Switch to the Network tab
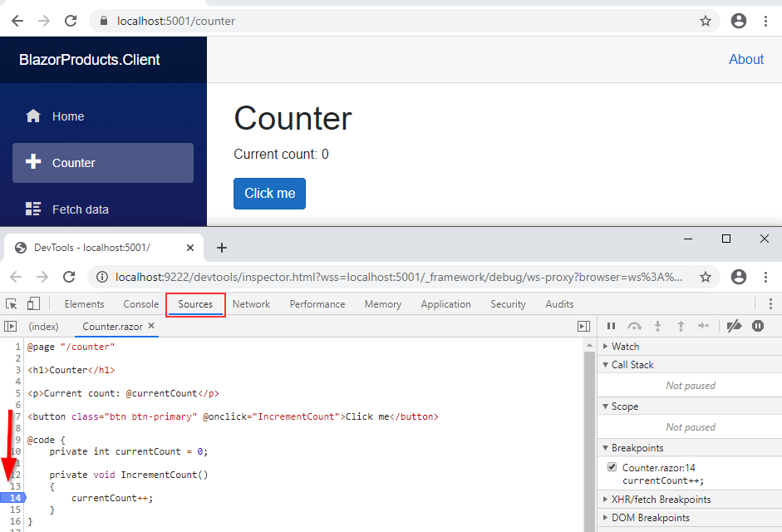Image resolution: width=782 pixels, height=532 pixels. tap(251, 304)
